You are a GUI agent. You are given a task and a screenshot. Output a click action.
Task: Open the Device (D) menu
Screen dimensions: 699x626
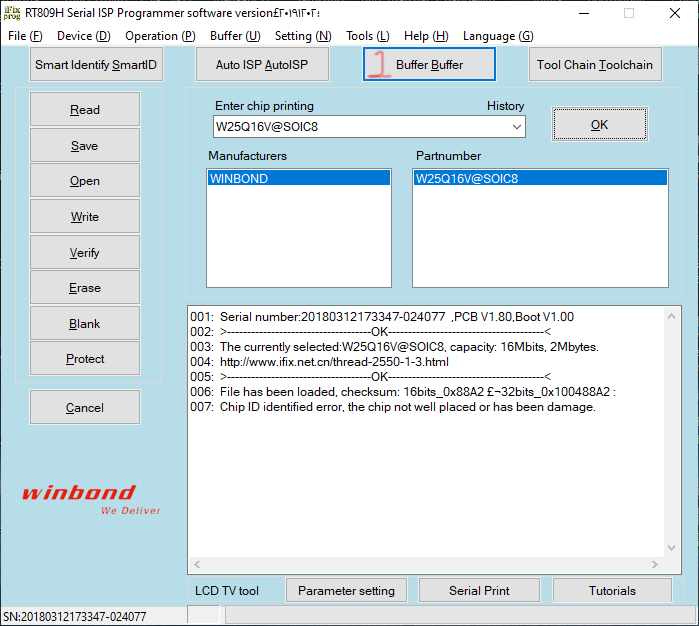[x=83, y=36]
